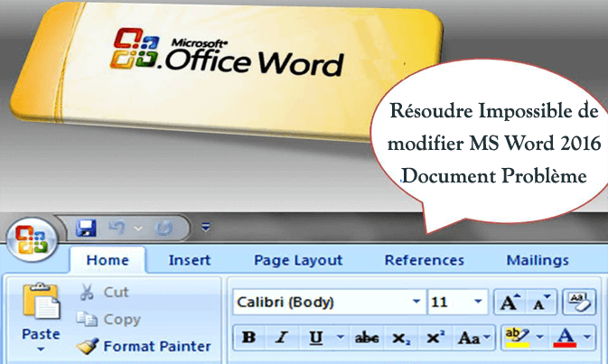Toggle Superscript formatting

coord(435,338)
